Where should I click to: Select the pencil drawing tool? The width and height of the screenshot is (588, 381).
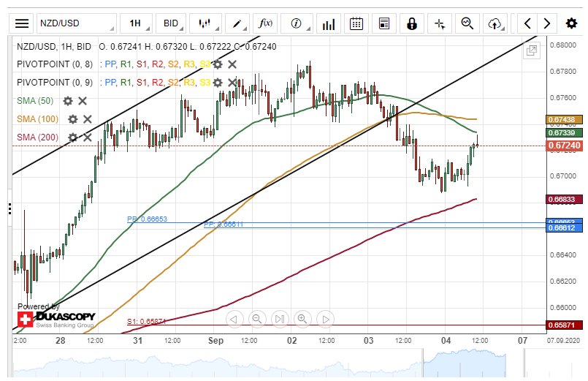click(237, 23)
